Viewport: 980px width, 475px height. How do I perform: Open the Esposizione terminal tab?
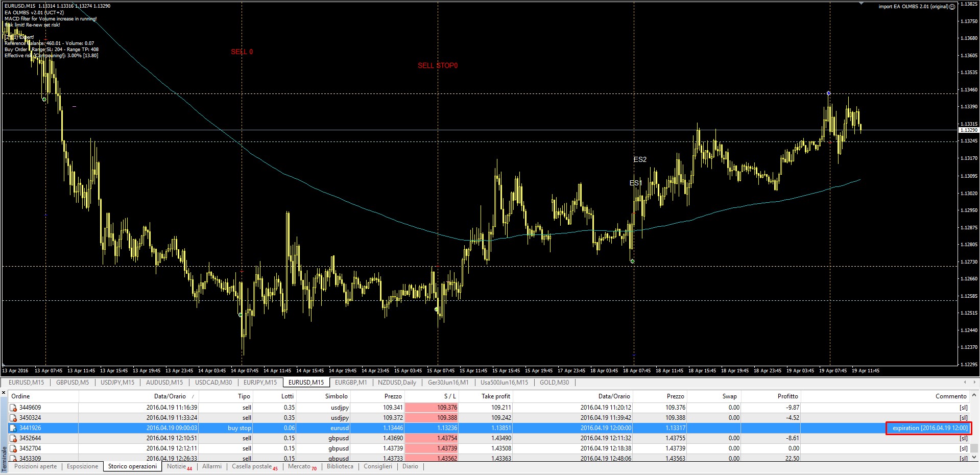82,466
